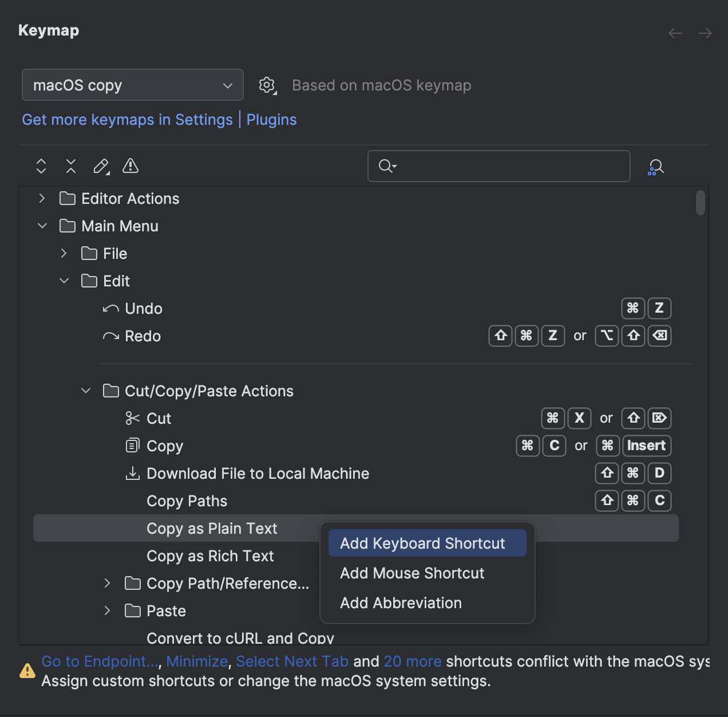Open shortcut conflicts via warning triangle icon

click(x=130, y=166)
